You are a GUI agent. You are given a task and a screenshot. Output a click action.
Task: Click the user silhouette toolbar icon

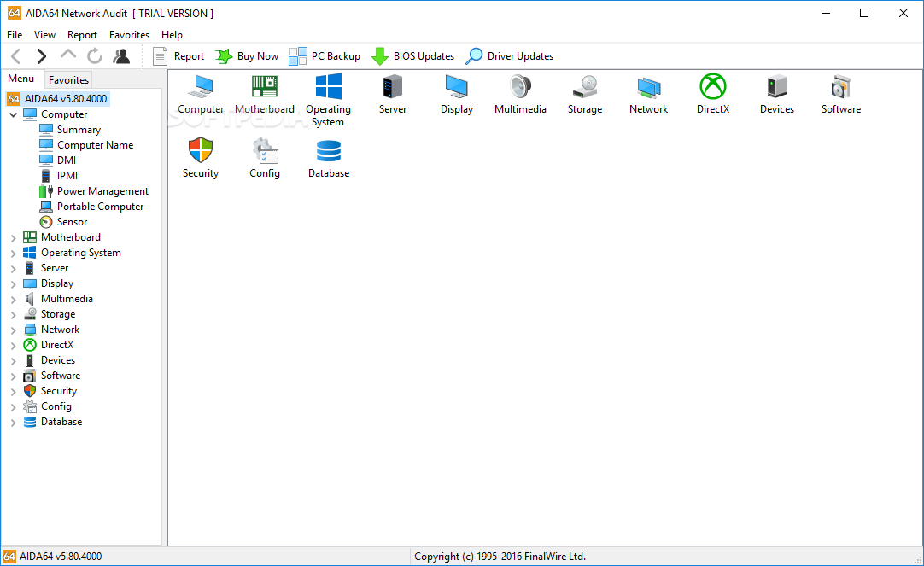coord(121,56)
